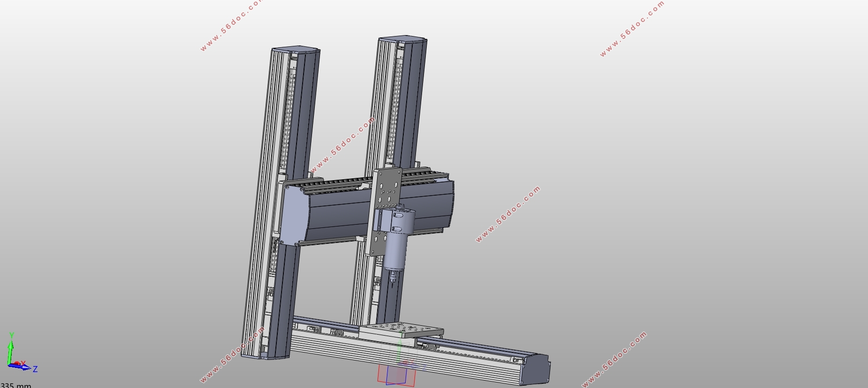Click the 335 mm scale label
Screen dimensions: 868x388
pyautogui.click(x=16, y=385)
